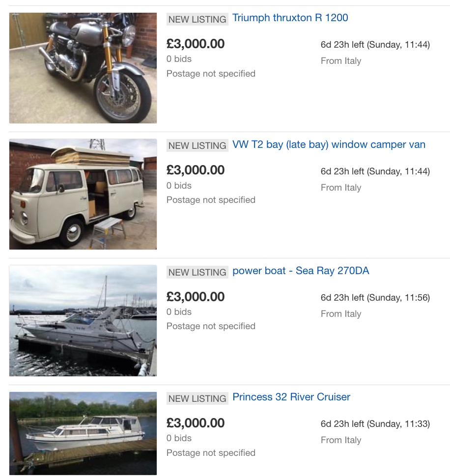Click the VW camper van thumbnail photo
450x476 pixels.
[x=83, y=194]
